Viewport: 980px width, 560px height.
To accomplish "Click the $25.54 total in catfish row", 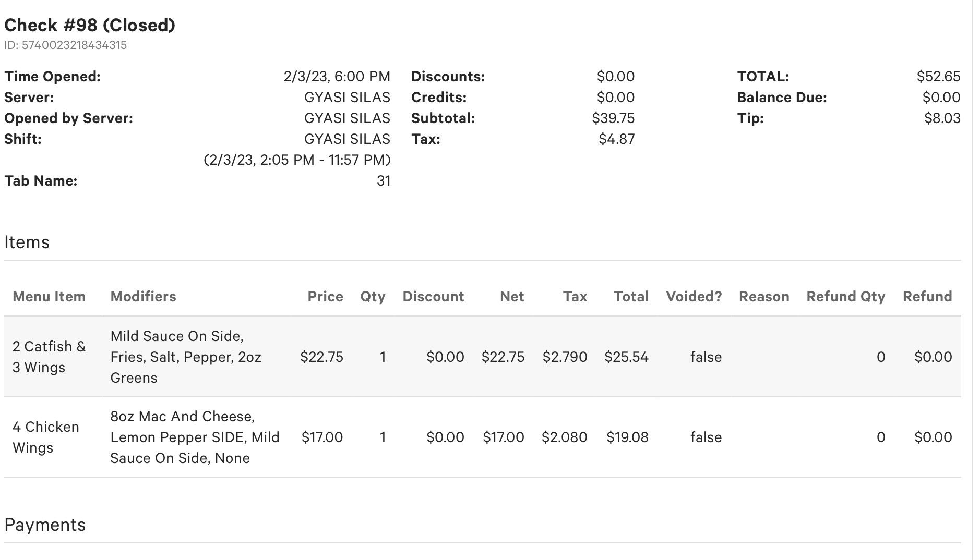I will coord(626,357).
